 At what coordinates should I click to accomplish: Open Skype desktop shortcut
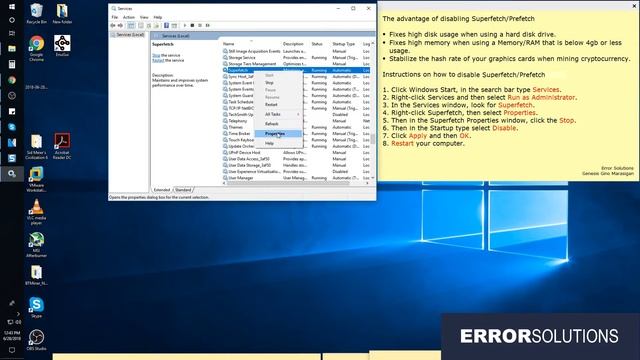36,307
